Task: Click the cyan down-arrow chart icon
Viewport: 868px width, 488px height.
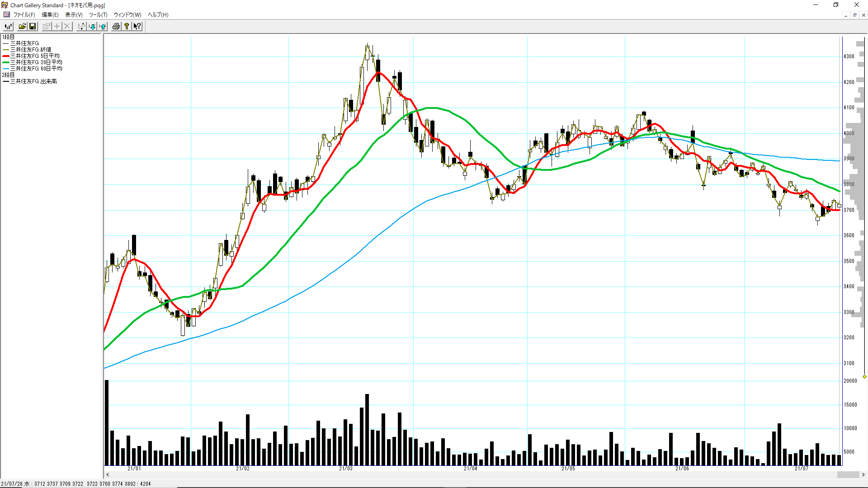Action: (x=92, y=26)
